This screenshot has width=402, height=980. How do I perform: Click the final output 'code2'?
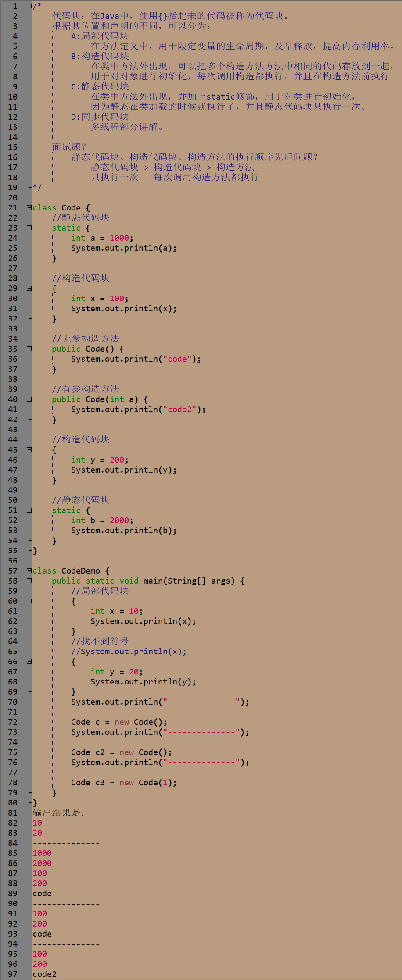[44, 974]
